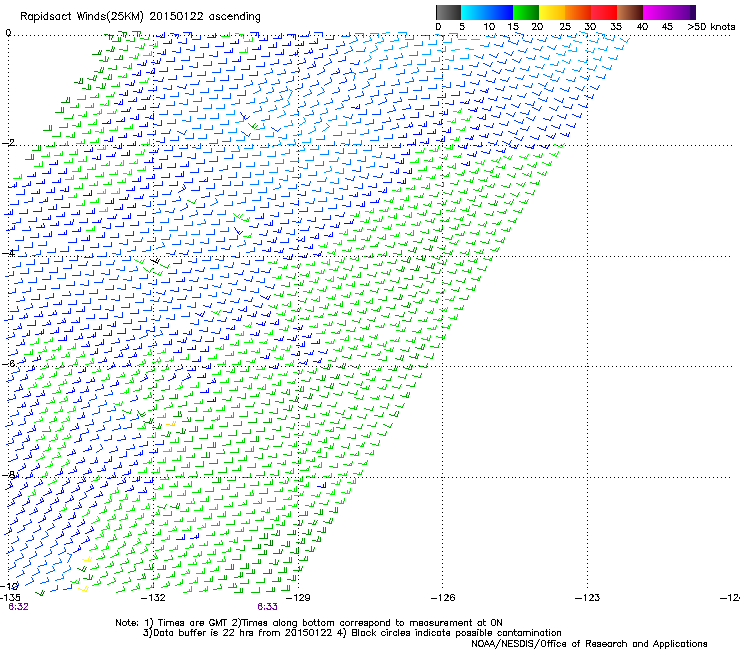Click the '-8' latitude axis label

point(8,474)
